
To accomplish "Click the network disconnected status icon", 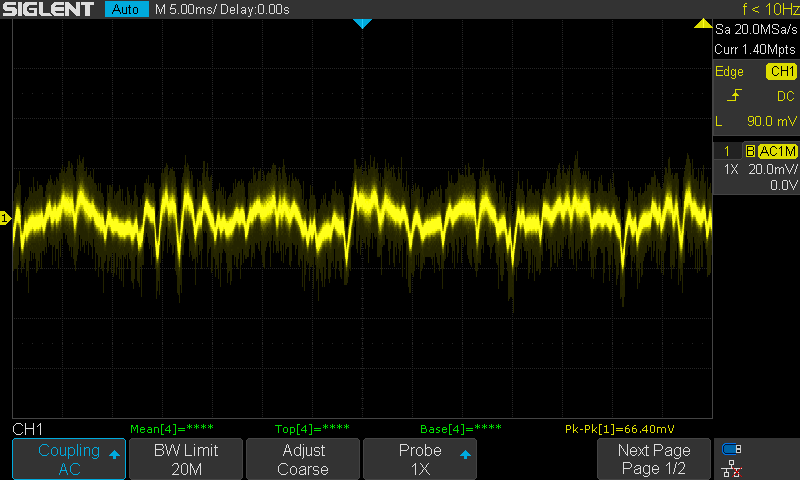I will [732, 469].
